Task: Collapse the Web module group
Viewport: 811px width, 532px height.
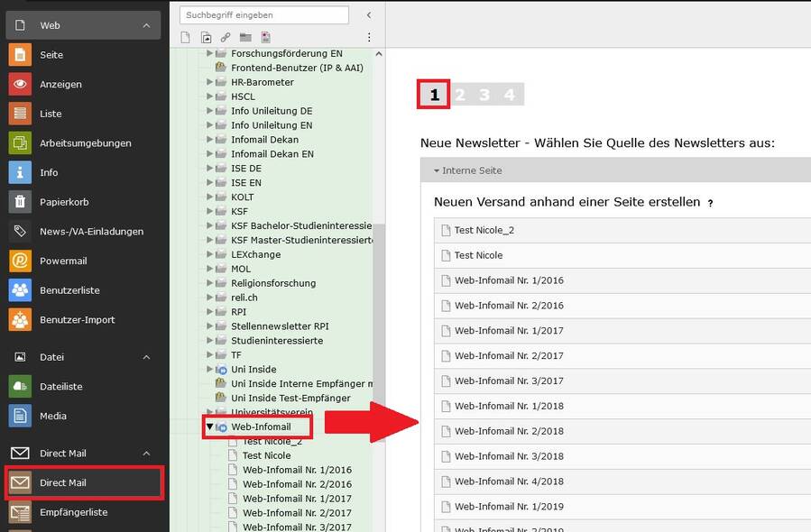Action: 146,25
